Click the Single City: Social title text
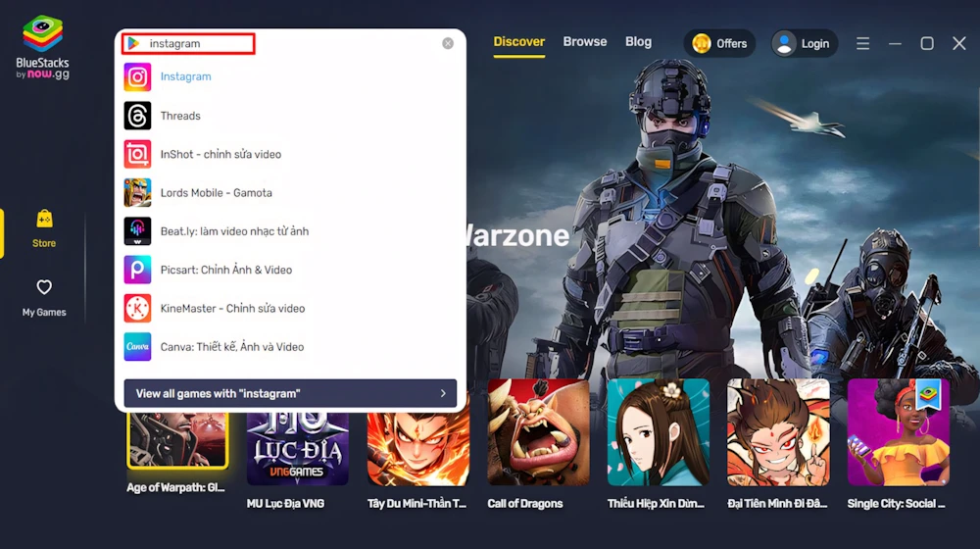Image resolution: width=980 pixels, height=549 pixels. [897, 503]
